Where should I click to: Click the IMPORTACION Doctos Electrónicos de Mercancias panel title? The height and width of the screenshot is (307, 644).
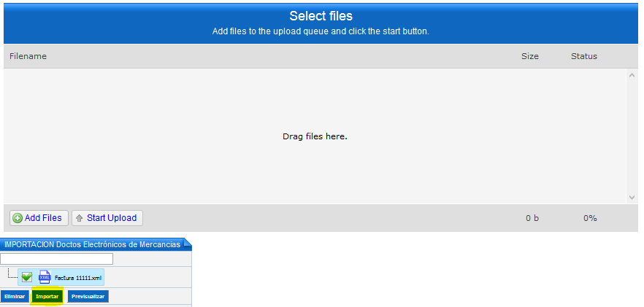point(93,244)
